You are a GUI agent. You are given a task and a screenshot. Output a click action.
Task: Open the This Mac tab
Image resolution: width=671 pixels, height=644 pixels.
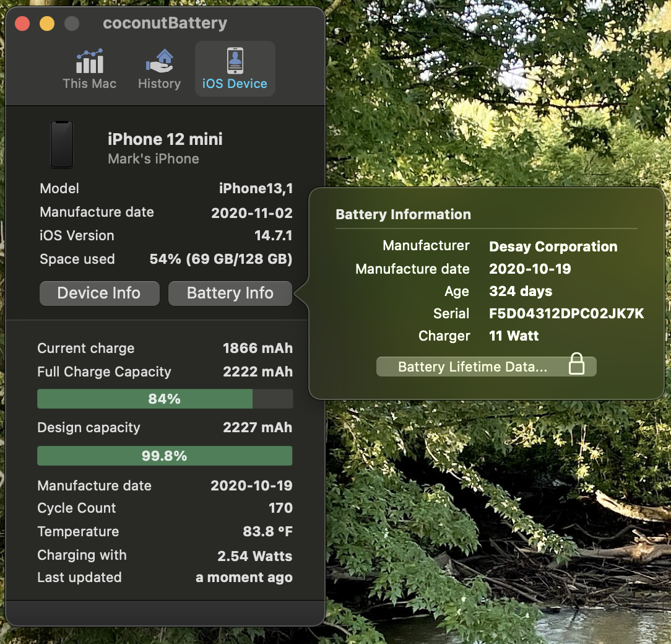pos(89,69)
